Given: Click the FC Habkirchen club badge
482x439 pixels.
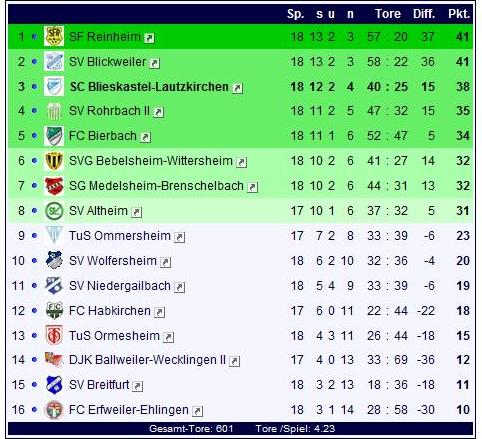Looking at the screenshot, I should [54, 310].
